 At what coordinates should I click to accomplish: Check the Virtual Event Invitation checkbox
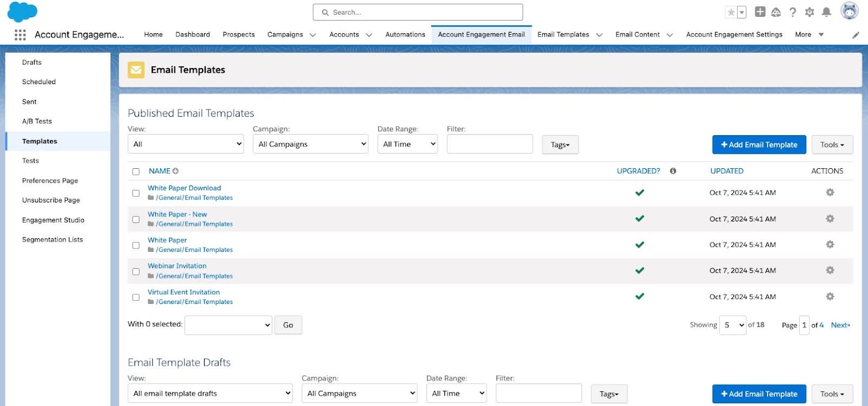pyautogui.click(x=136, y=297)
